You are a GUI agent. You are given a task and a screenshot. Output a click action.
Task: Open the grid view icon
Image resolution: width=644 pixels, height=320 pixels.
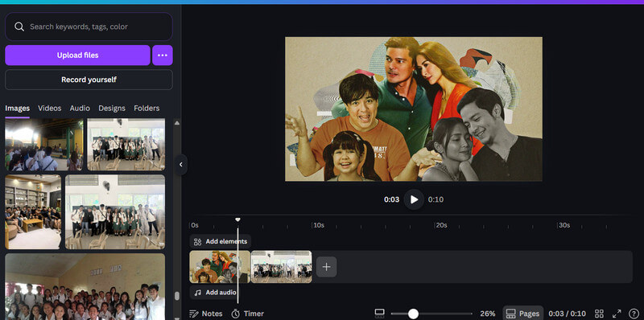(599, 314)
